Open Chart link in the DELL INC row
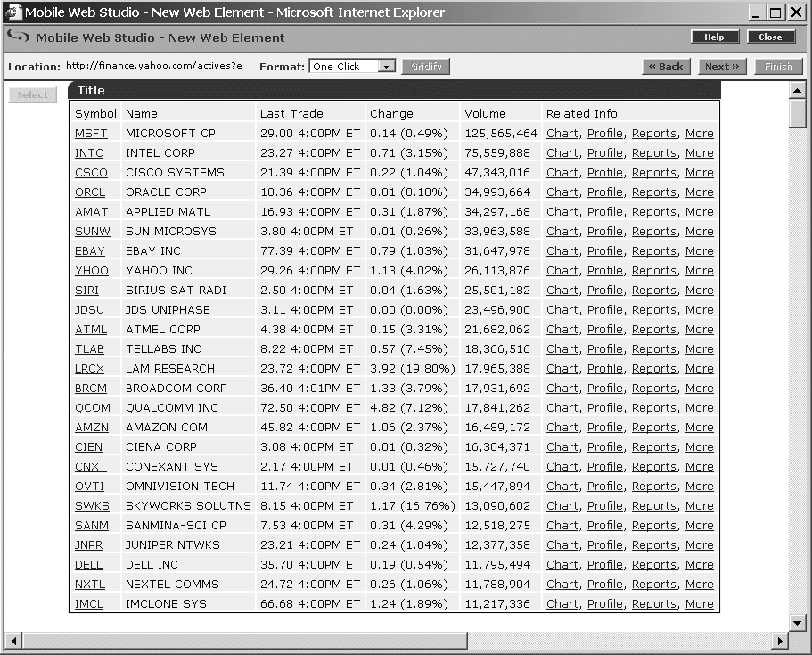Image resolution: width=812 pixels, height=655 pixels. coord(562,565)
